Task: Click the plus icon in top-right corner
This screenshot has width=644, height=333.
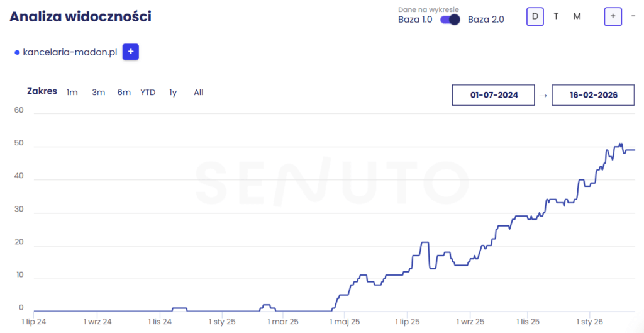Action: click(x=613, y=16)
